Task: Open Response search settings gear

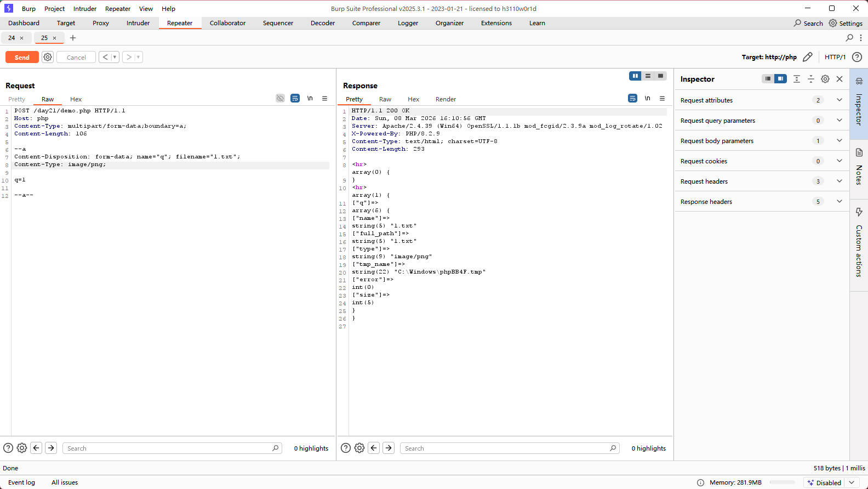Action: [x=359, y=448]
